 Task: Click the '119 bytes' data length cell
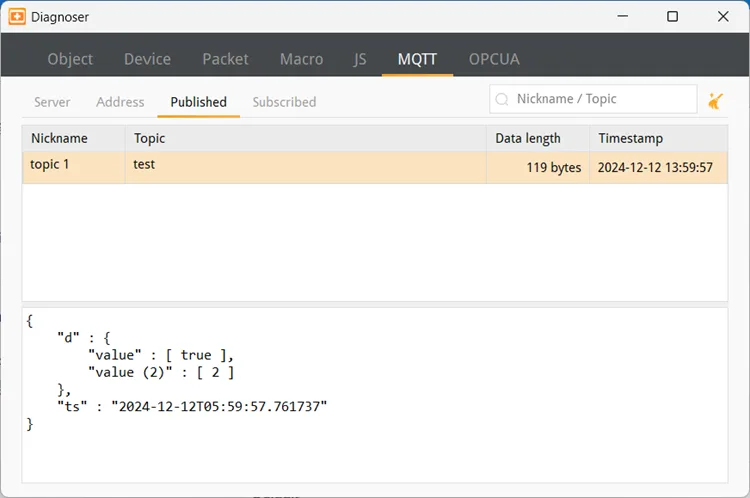[x=538, y=167]
